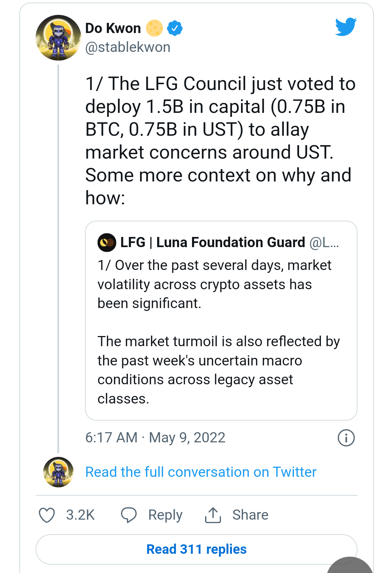
Task: Open the Luna Foundation Guard profile avatar
Action: coord(106,242)
